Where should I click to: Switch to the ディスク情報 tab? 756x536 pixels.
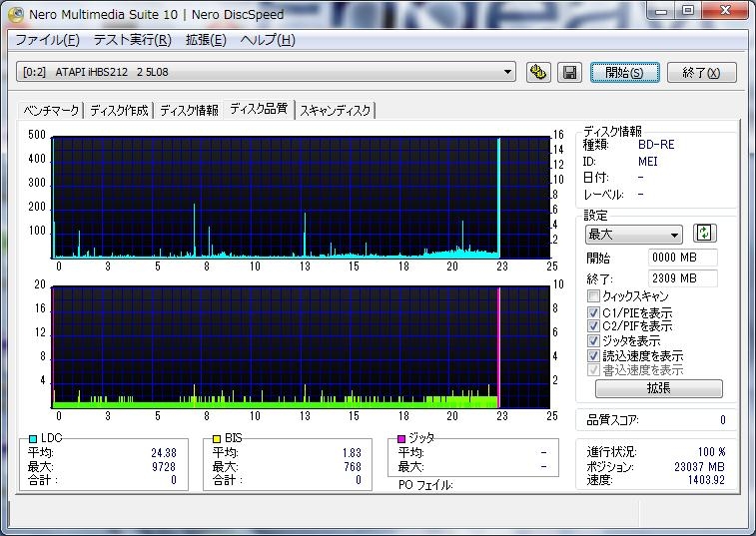tap(189, 111)
